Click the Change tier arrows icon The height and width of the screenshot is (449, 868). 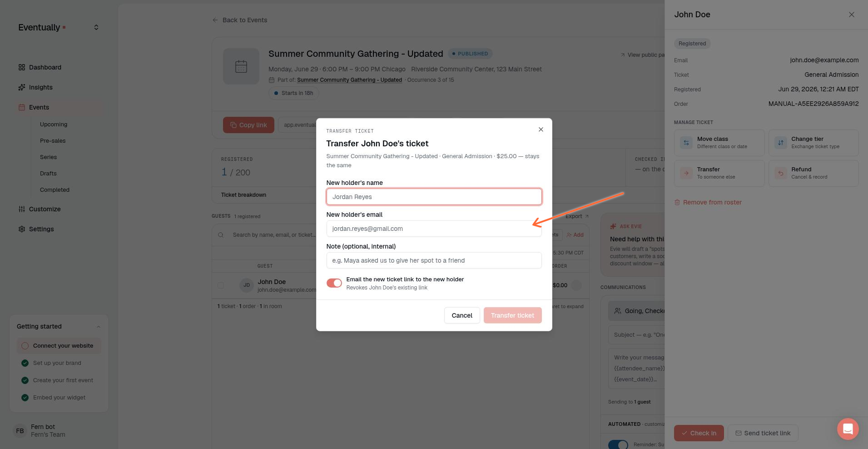(x=780, y=143)
